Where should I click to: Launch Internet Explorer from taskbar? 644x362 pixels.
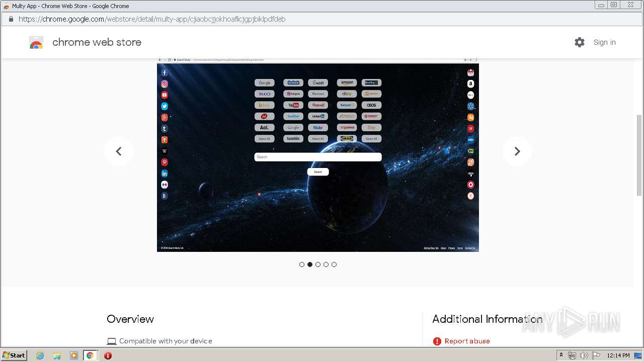point(40,355)
